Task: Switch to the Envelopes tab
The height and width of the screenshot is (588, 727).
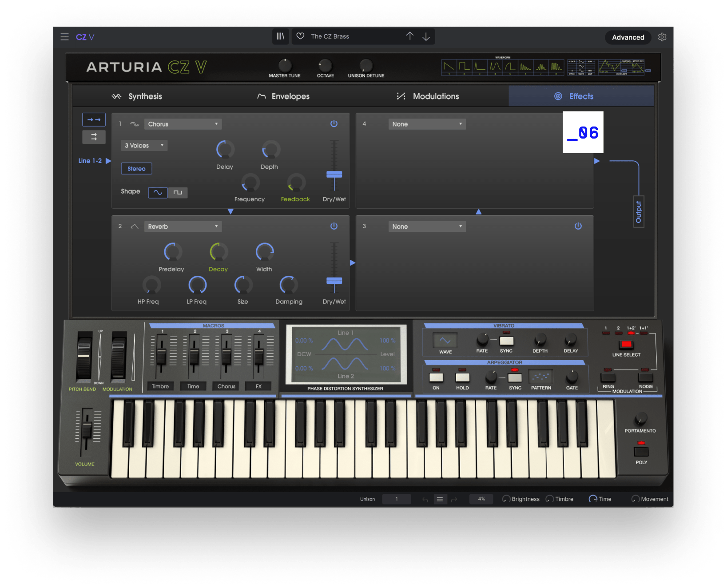Action: pos(283,96)
